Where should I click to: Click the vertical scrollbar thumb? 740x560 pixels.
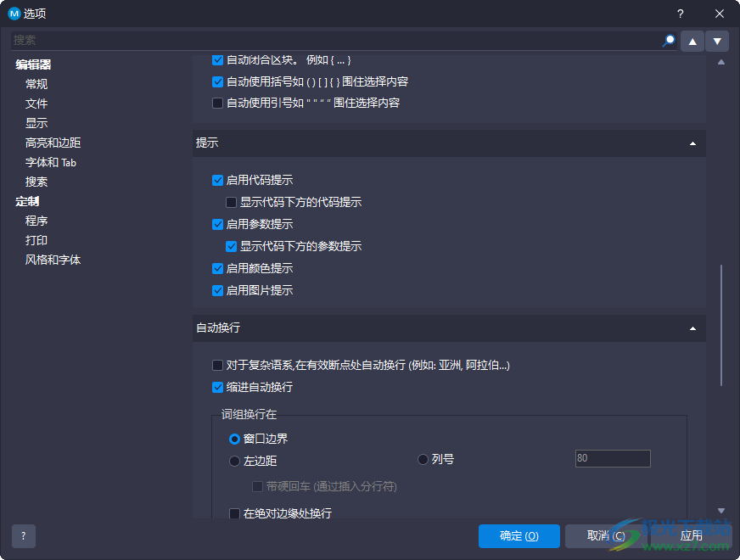pyautogui.click(x=720, y=326)
